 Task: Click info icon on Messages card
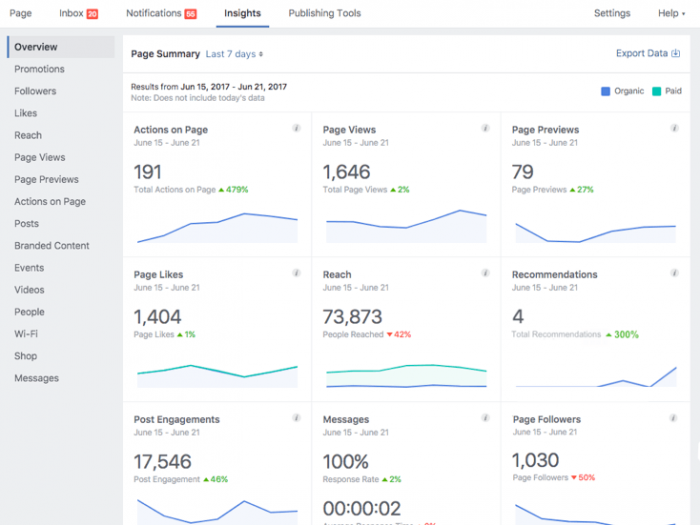click(x=485, y=418)
